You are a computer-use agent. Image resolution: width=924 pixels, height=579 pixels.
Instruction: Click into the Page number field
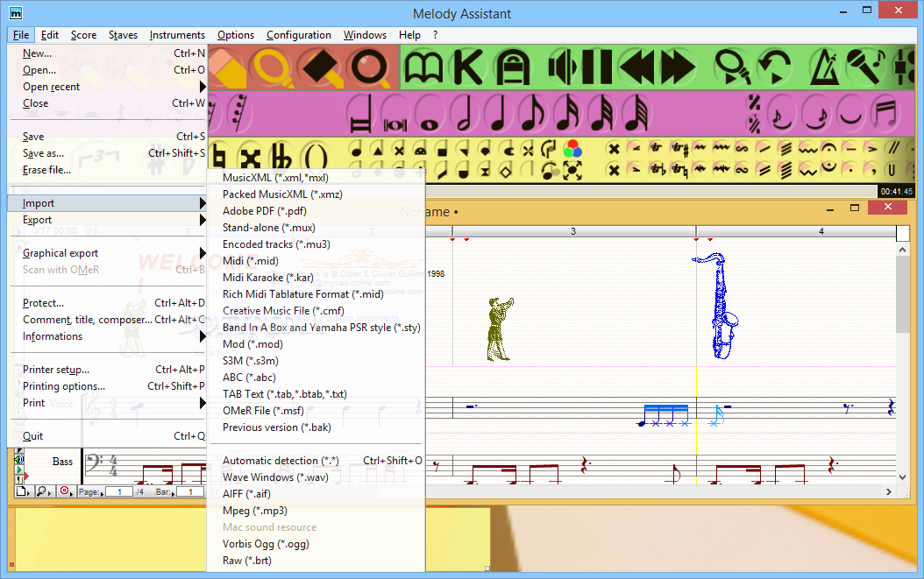[x=119, y=491]
